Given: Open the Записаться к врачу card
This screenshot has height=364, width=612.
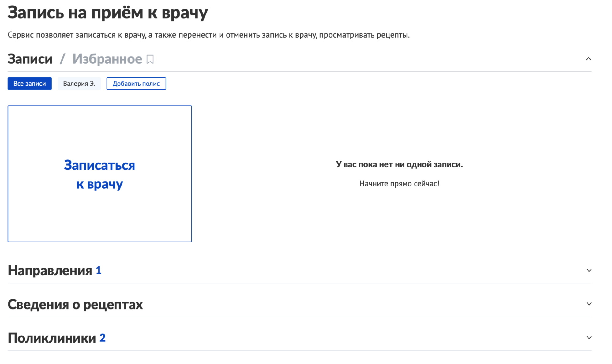Looking at the screenshot, I should 99,174.
